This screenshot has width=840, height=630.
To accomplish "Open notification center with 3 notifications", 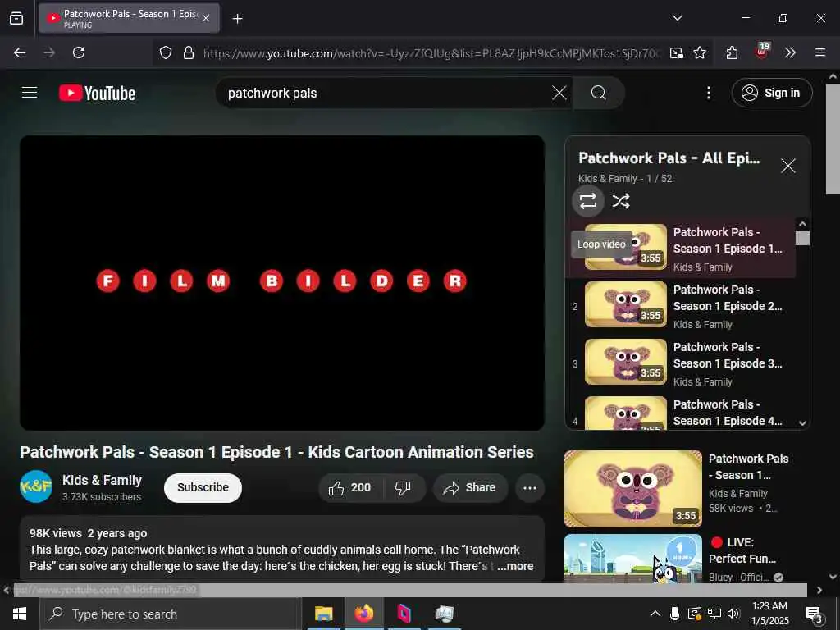I will tap(815, 614).
